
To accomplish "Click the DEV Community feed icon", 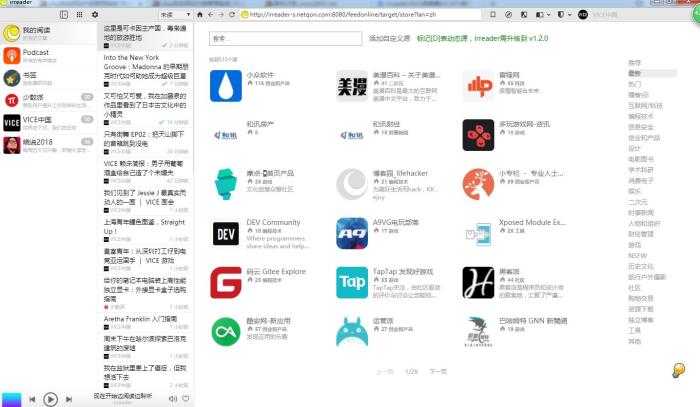I will pyautogui.click(x=226, y=232).
